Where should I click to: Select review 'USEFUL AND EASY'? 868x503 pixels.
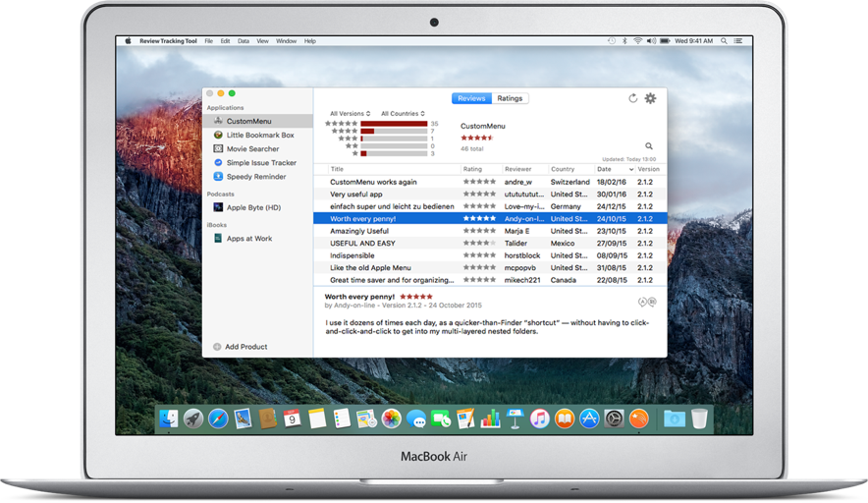(x=490, y=244)
